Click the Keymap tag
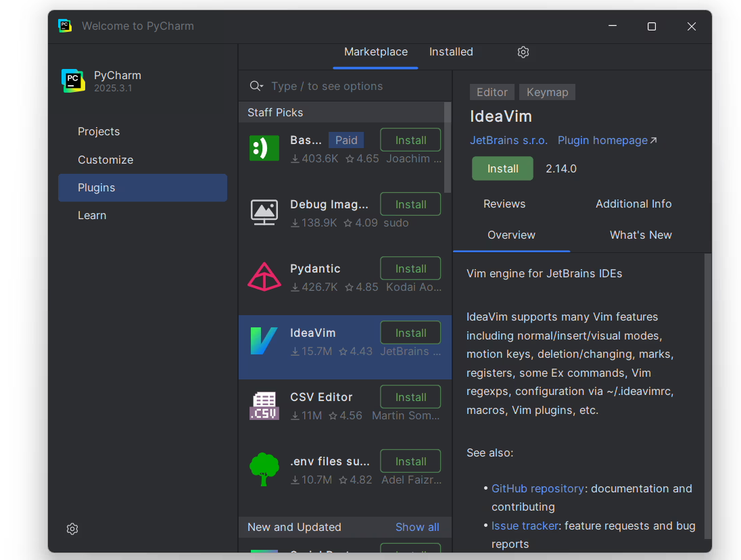741x560 pixels. pyautogui.click(x=547, y=92)
